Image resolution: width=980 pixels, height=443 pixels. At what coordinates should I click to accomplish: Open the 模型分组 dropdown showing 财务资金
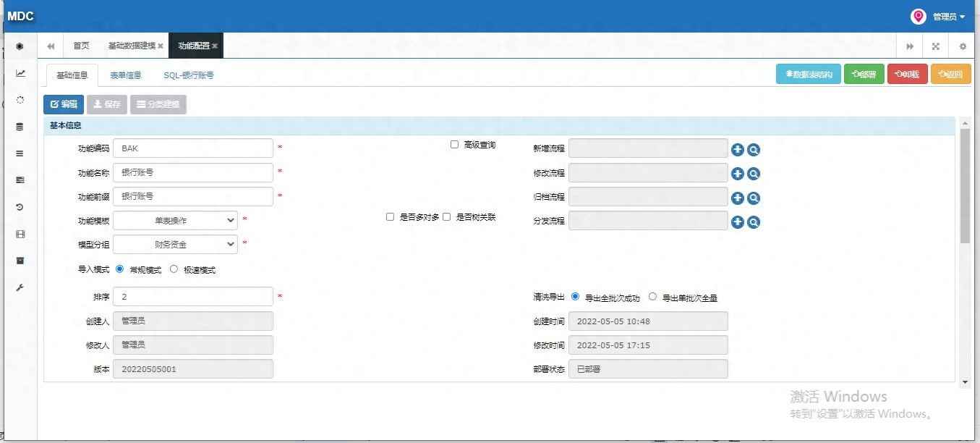pyautogui.click(x=175, y=245)
